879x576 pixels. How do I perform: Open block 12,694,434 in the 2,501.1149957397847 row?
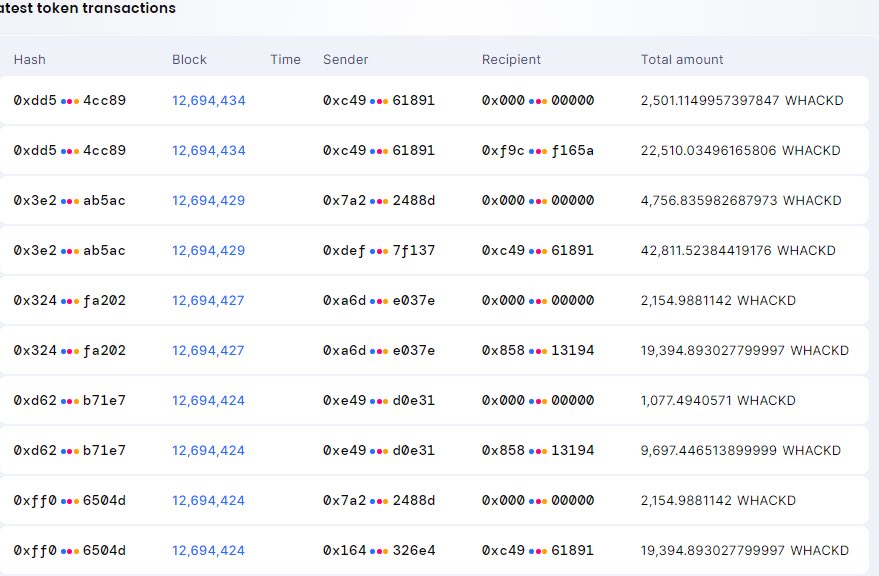(209, 100)
